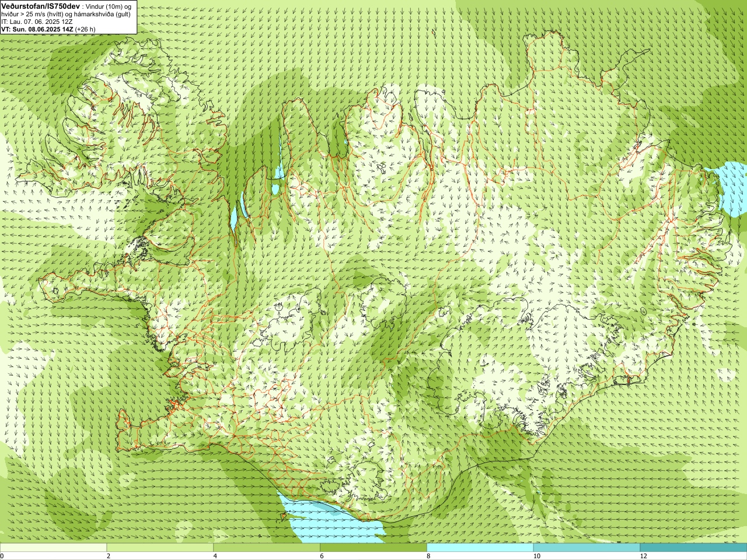Click the 'IT: Lau. 07. 06. 2025 12Z' line
This screenshot has height=560, width=747.
[x=37, y=22]
